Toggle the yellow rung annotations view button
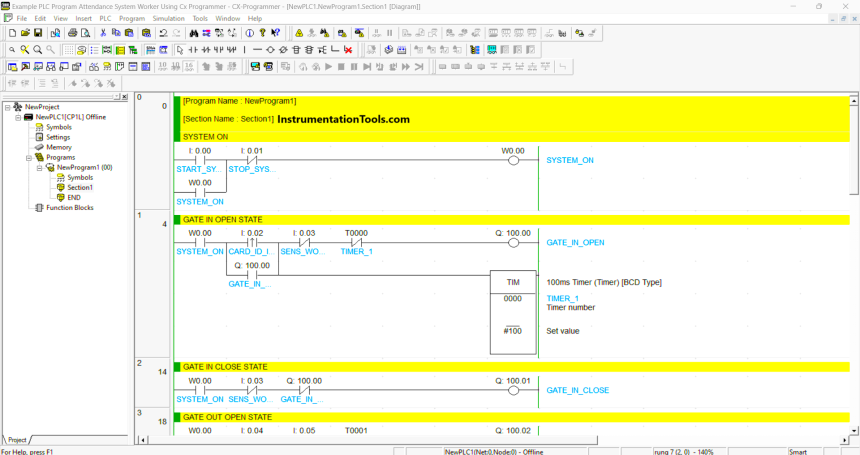 [120, 50]
